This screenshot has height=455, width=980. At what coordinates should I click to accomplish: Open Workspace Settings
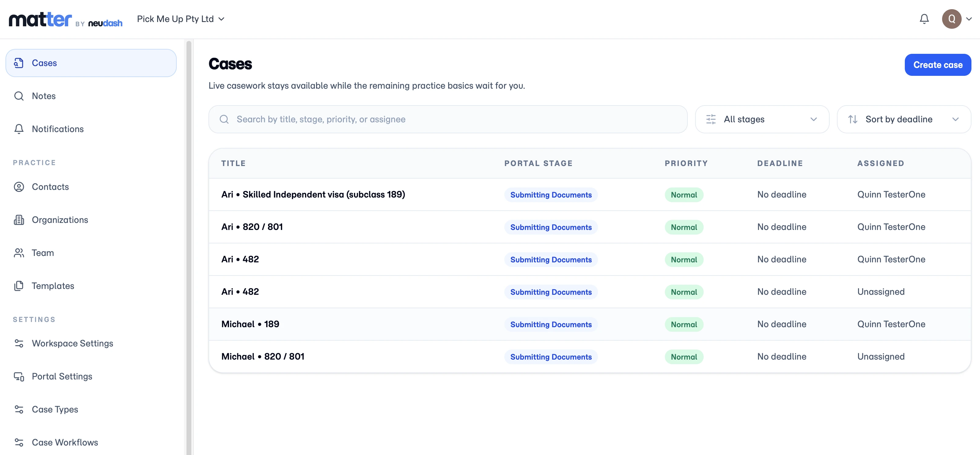(x=91, y=343)
